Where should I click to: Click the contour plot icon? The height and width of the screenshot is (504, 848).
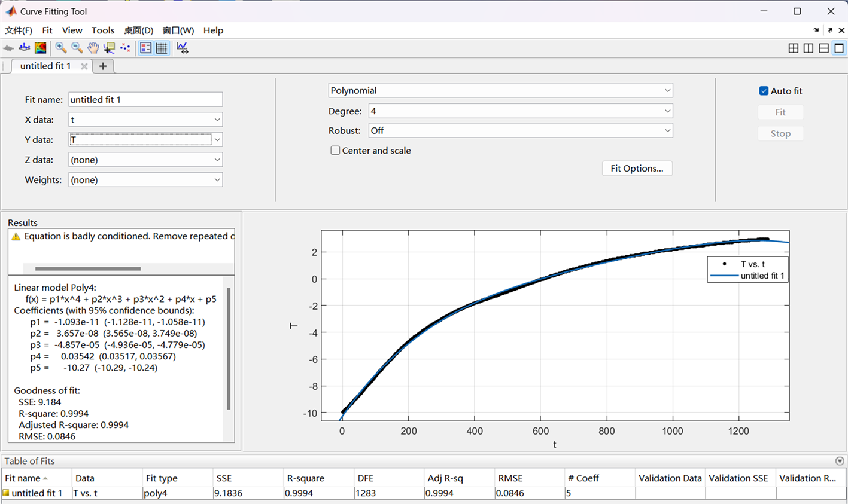point(40,48)
